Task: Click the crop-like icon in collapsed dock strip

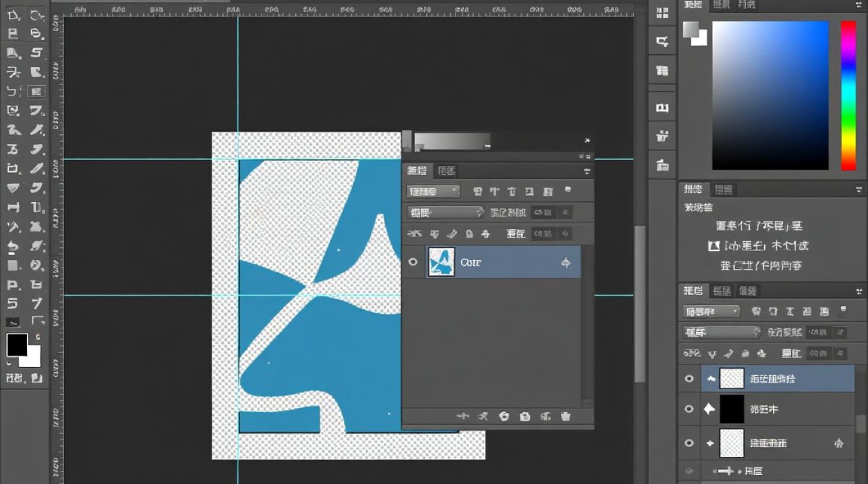Action: (662, 42)
